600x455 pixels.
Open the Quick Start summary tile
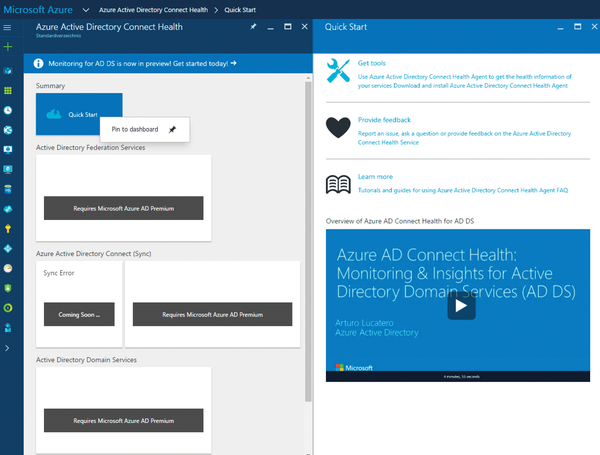point(79,114)
